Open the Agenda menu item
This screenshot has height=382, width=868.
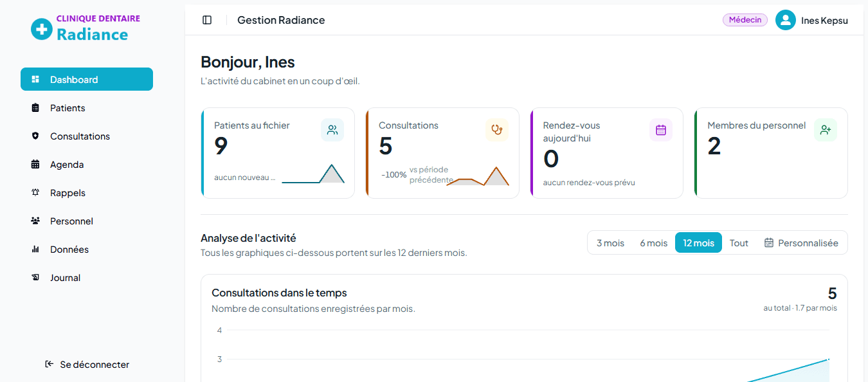click(87, 164)
